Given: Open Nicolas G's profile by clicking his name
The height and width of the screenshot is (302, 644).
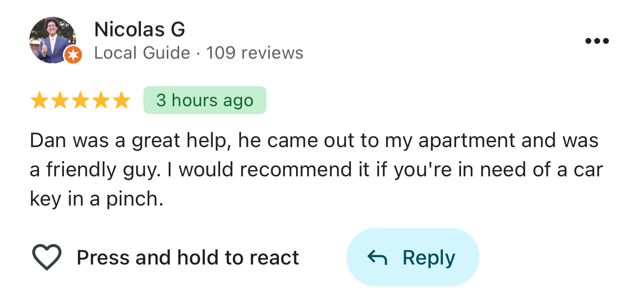Looking at the screenshot, I should pyautogui.click(x=140, y=29).
